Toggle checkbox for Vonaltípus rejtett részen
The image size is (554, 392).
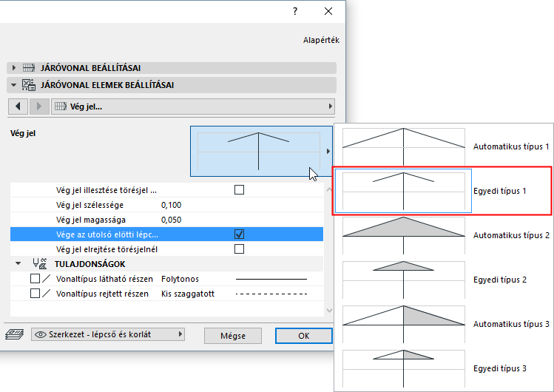[x=35, y=294]
